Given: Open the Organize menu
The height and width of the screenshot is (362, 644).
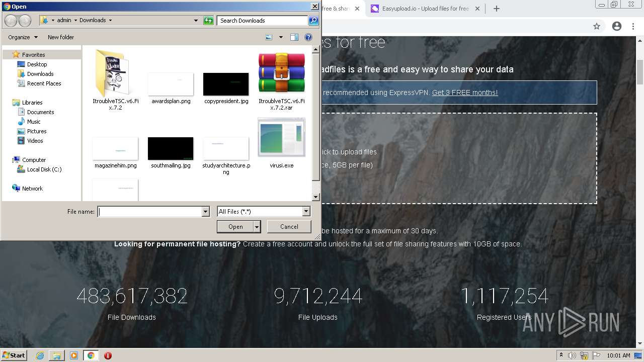Looking at the screenshot, I should click(23, 37).
